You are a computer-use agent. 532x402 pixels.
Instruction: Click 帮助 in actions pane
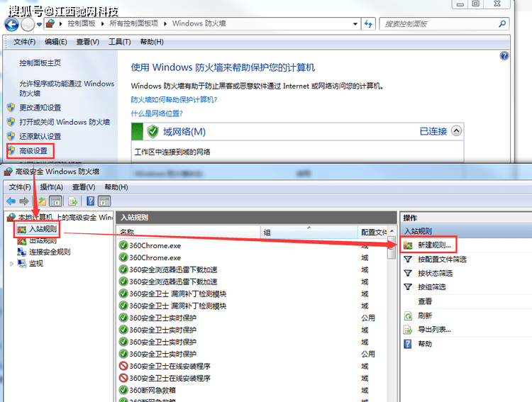coord(425,344)
